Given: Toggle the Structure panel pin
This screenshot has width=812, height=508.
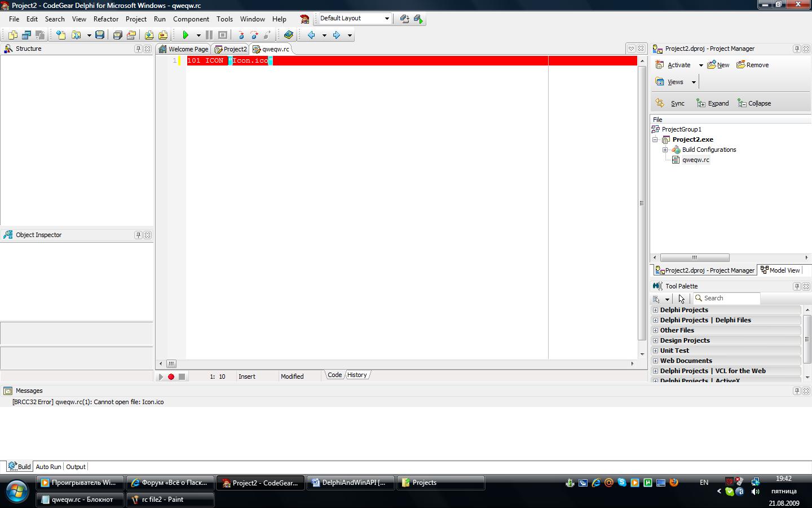Looking at the screenshot, I should (138, 49).
